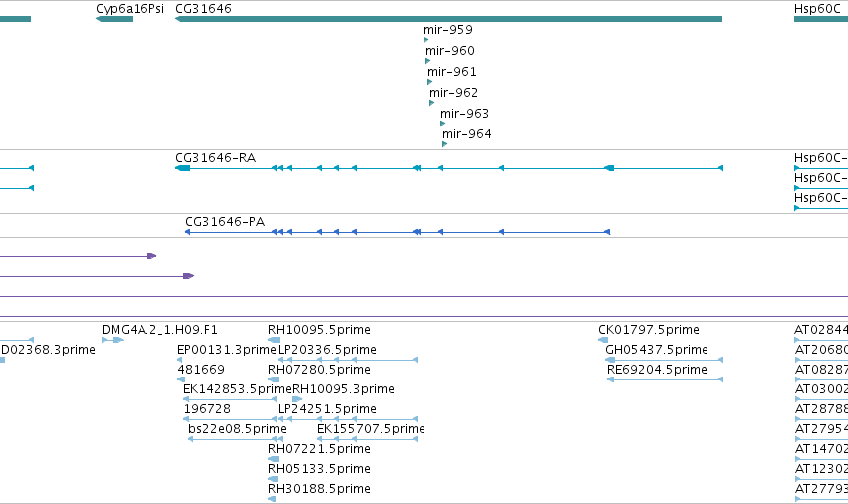Select the EK155707.5prime EST label
This screenshot has height=504, width=848.
[x=371, y=429]
